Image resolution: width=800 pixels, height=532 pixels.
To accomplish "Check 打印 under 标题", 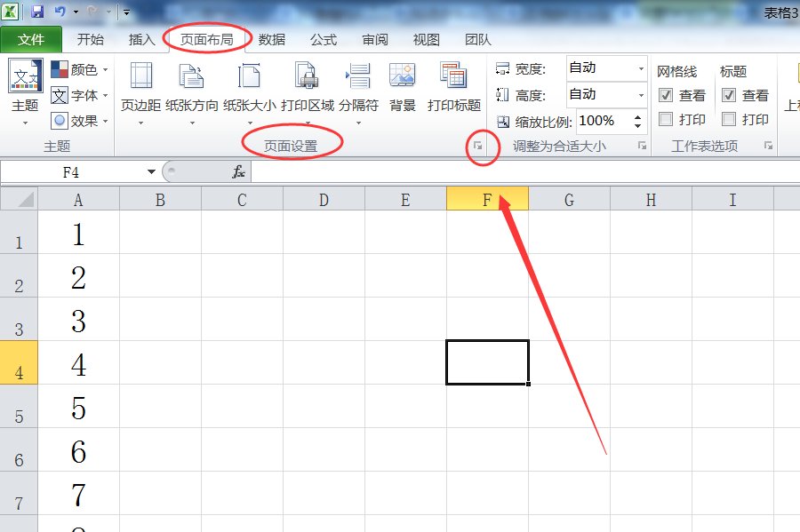I will click(x=731, y=120).
